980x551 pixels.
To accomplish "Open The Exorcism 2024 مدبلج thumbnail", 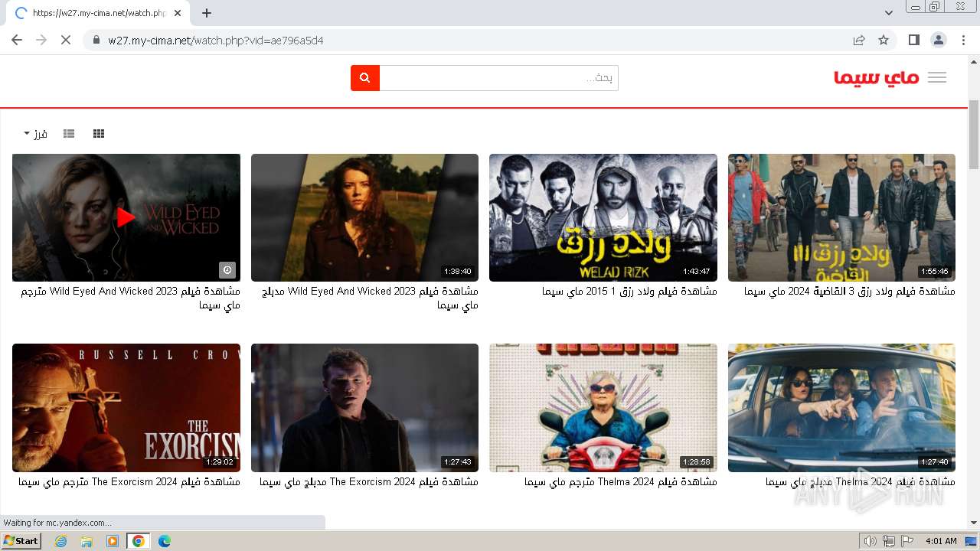I will pyautogui.click(x=364, y=408).
